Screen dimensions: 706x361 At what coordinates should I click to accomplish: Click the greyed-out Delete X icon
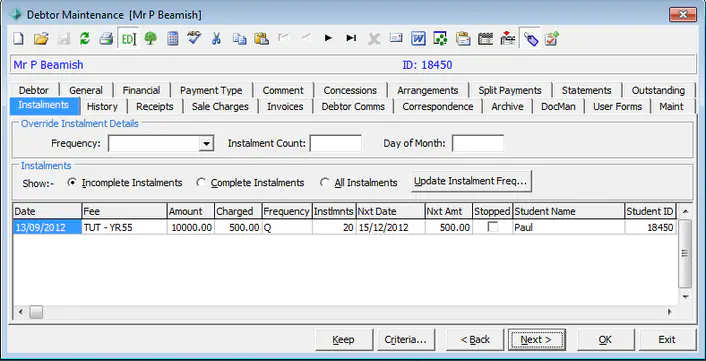[x=374, y=39]
